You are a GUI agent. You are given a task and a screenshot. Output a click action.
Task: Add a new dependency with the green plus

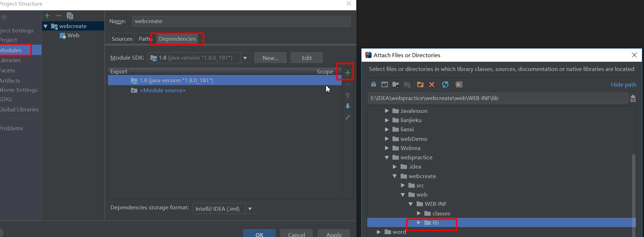coord(348,73)
